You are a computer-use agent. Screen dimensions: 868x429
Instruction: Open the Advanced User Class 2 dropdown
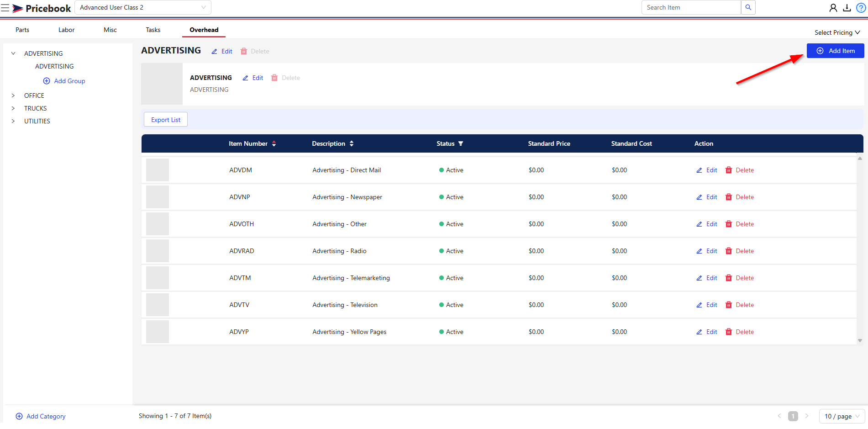point(143,7)
